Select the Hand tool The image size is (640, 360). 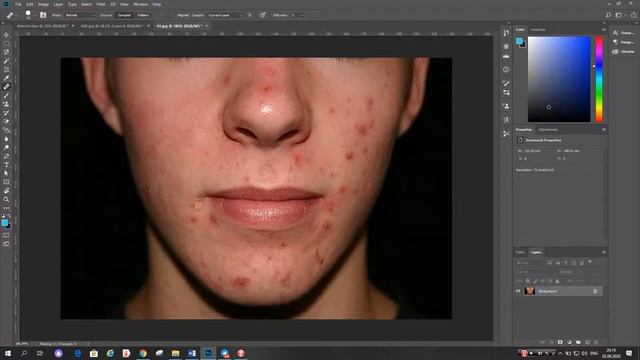(x=6, y=191)
